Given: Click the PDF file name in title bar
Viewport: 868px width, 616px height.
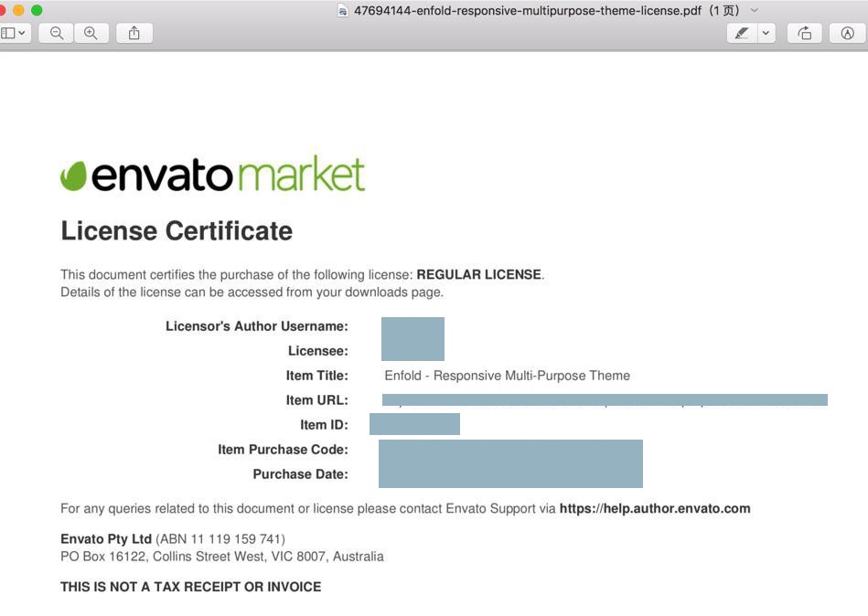Looking at the screenshot, I should (528, 10).
